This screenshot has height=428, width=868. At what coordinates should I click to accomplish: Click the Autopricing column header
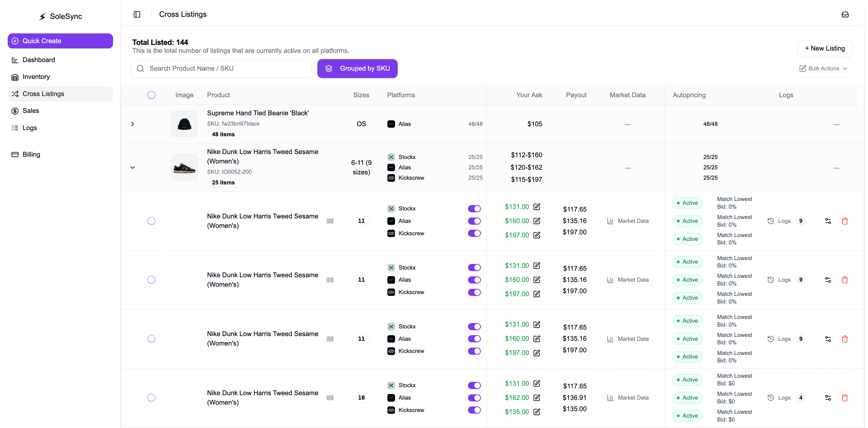(689, 95)
